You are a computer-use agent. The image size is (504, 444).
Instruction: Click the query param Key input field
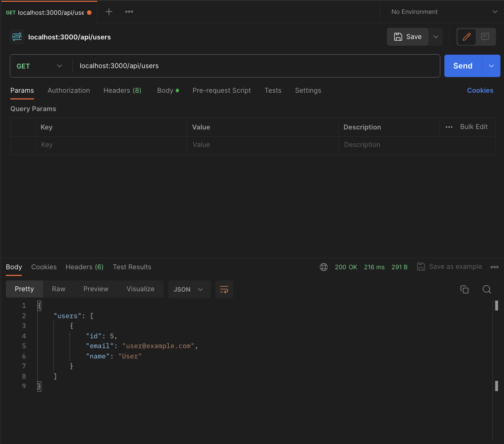[x=111, y=145]
